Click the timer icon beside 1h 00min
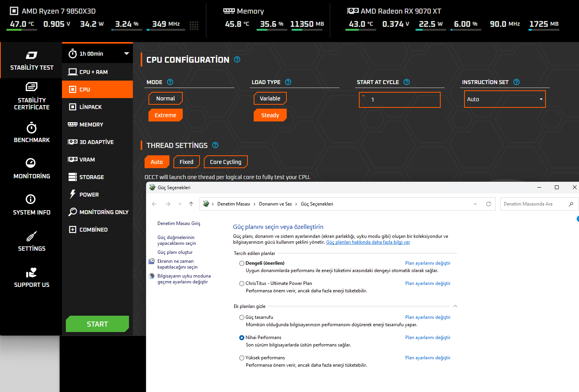 click(x=72, y=54)
